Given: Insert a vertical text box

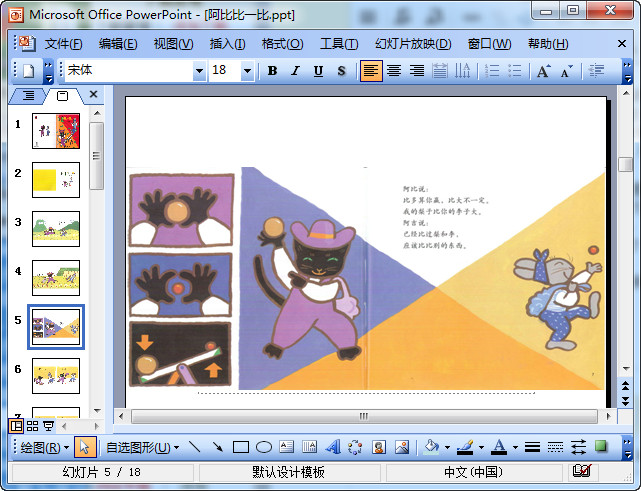Looking at the screenshot, I should 309,447.
